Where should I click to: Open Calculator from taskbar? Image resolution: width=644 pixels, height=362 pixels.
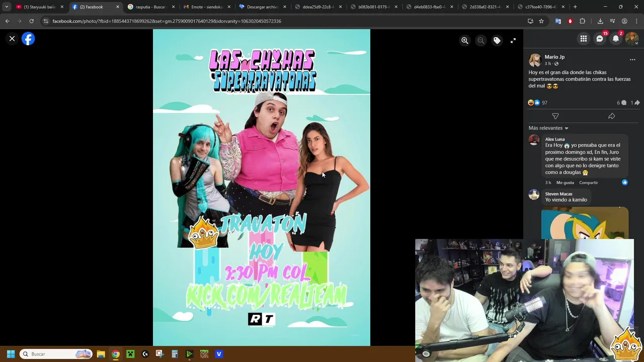175,354
